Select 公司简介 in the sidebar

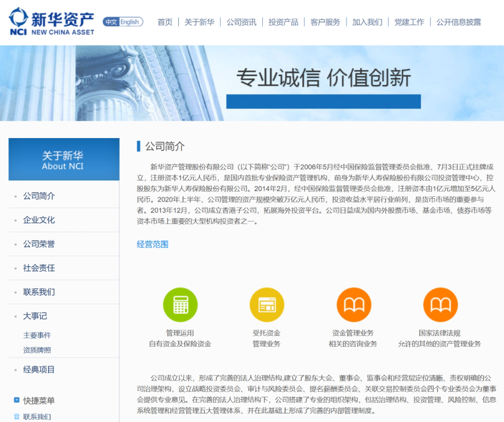click(x=39, y=196)
